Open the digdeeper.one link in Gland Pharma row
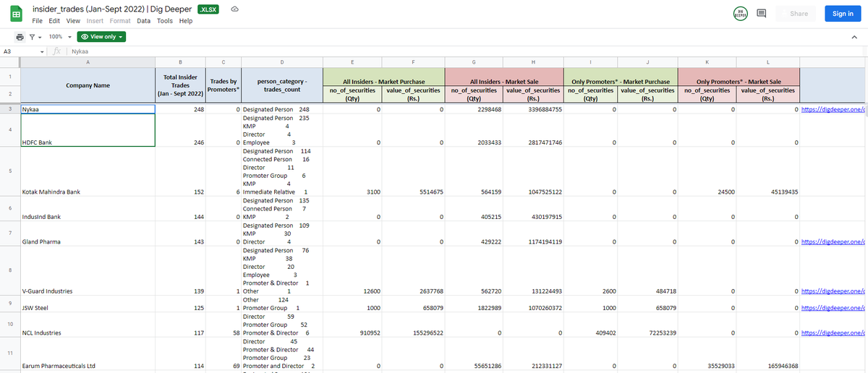 [834, 241]
